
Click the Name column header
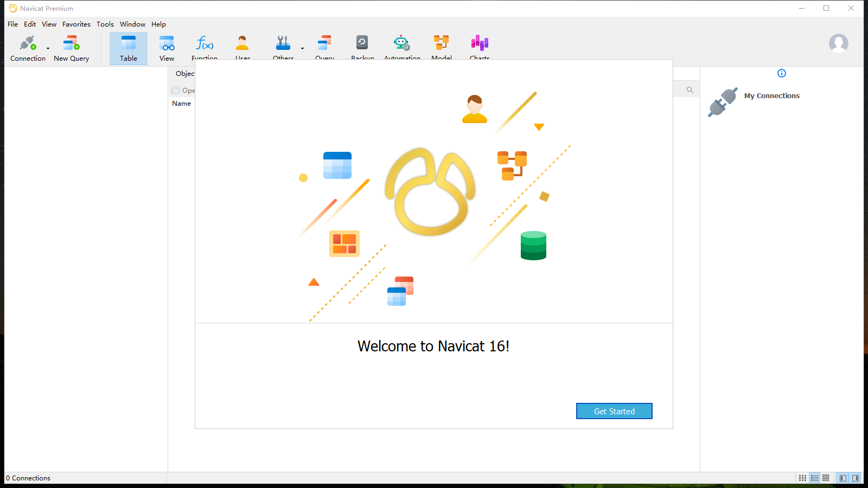(182, 104)
